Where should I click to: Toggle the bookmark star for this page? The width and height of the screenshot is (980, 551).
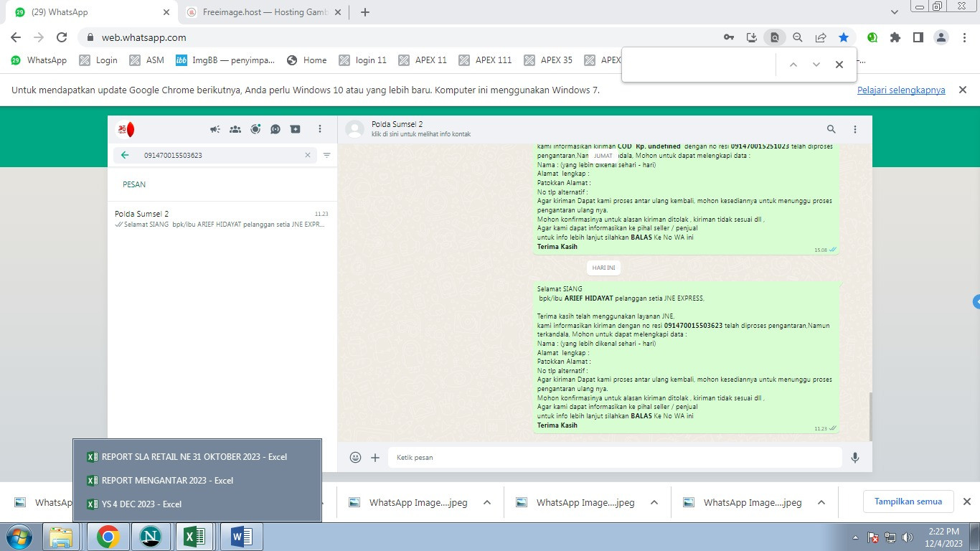pyautogui.click(x=844, y=37)
